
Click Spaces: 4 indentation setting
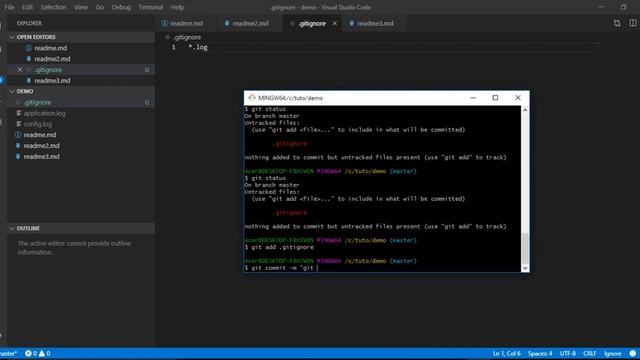point(540,353)
